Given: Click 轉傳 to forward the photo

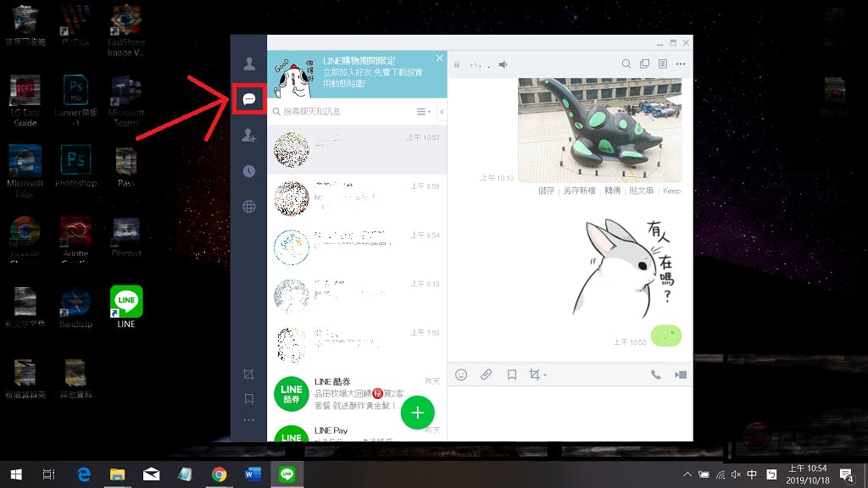Looking at the screenshot, I should pos(612,191).
